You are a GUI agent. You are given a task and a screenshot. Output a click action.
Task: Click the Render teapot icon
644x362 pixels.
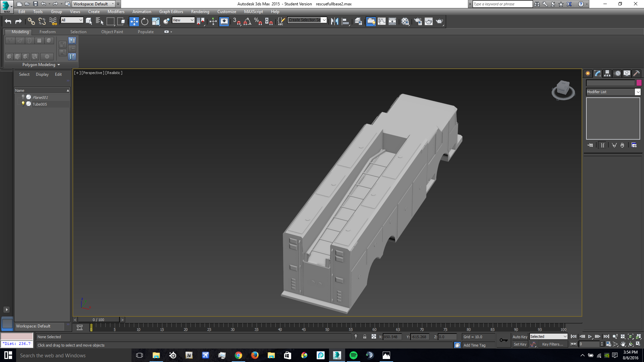click(x=439, y=21)
